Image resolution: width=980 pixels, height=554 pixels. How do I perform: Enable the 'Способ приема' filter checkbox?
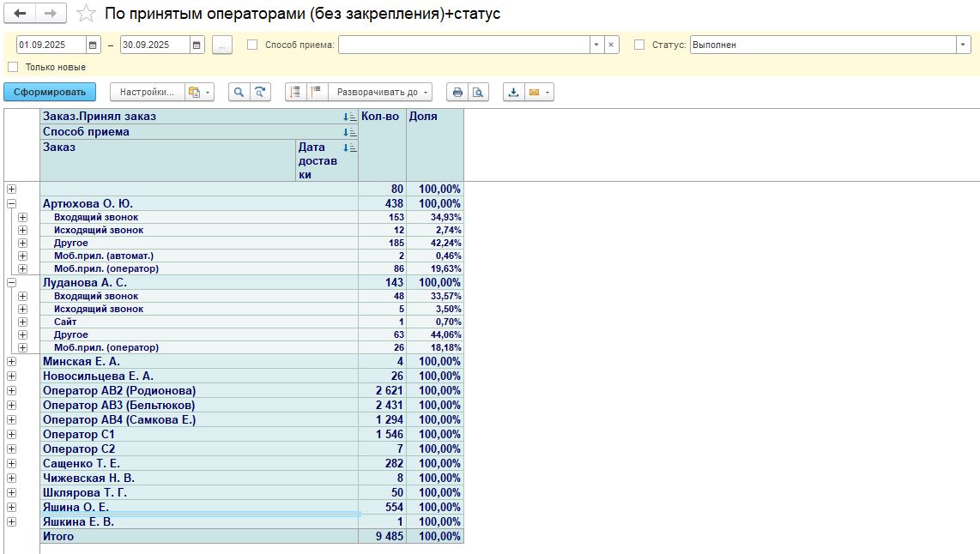click(x=252, y=45)
